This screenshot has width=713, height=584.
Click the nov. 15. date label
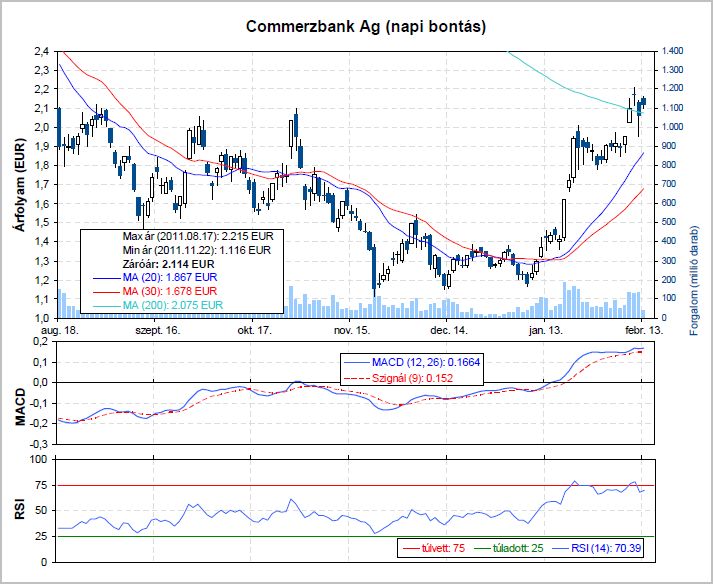pyautogui.click(x=352, y=330)
